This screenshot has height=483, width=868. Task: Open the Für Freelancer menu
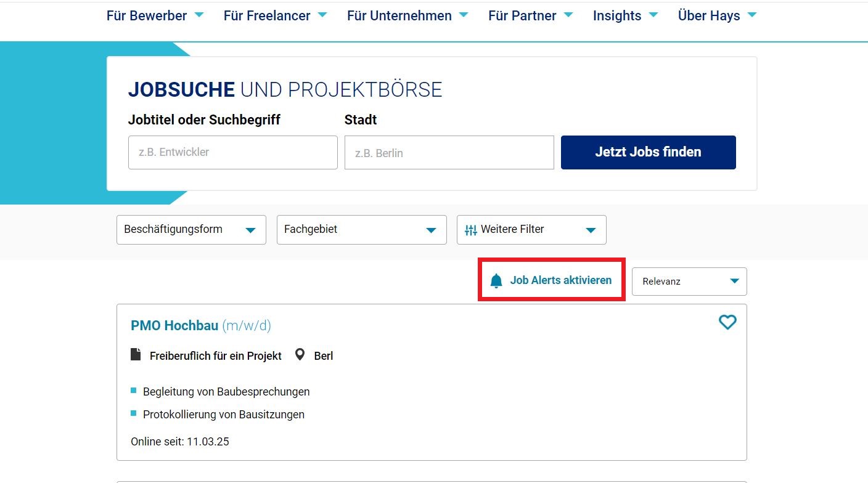pos(275,15)
